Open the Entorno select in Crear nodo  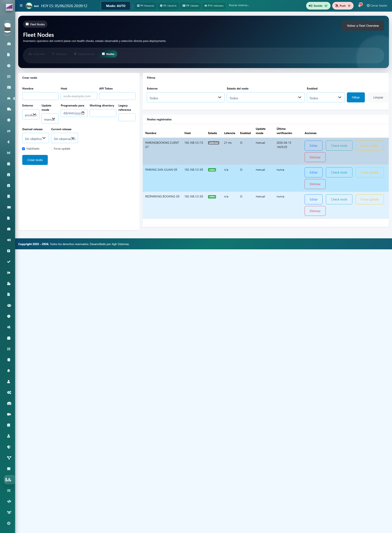click(31, 114)
